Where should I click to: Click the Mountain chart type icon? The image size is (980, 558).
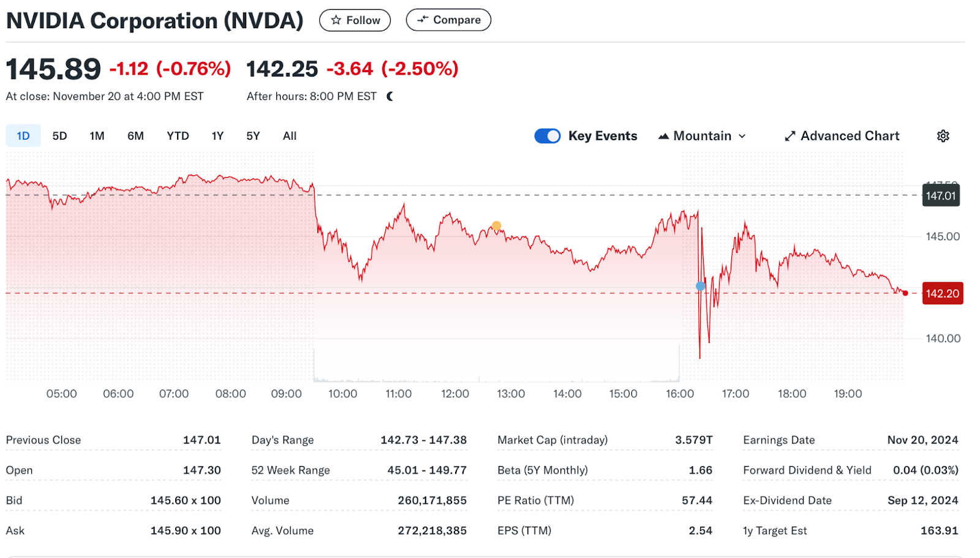click(x=663, y=136)
